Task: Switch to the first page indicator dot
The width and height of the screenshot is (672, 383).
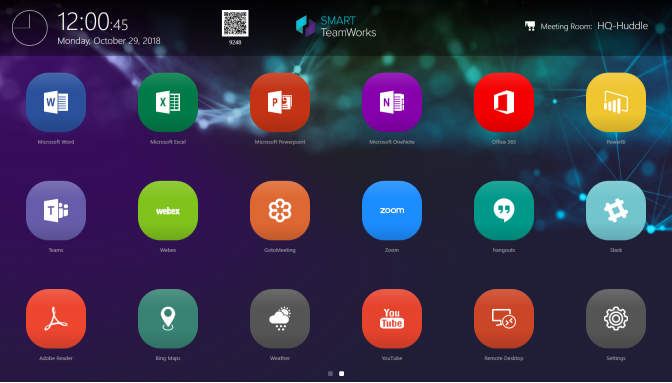Action: (330, 374)
